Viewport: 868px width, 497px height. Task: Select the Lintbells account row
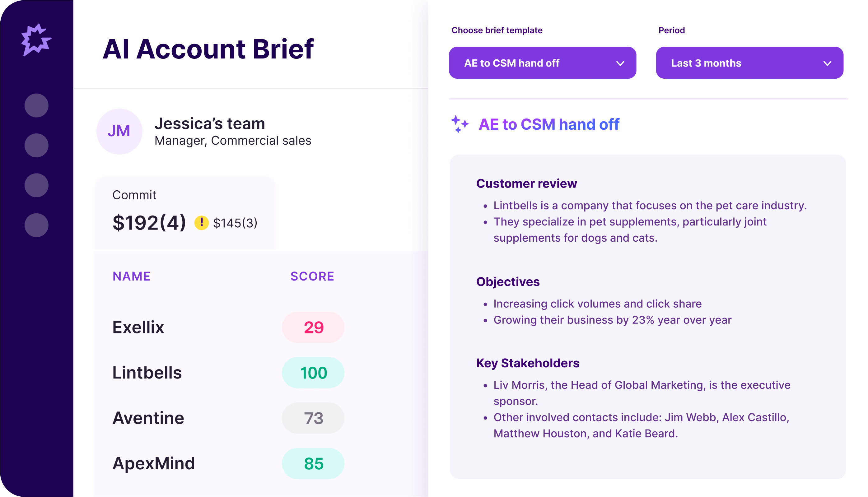147,373
